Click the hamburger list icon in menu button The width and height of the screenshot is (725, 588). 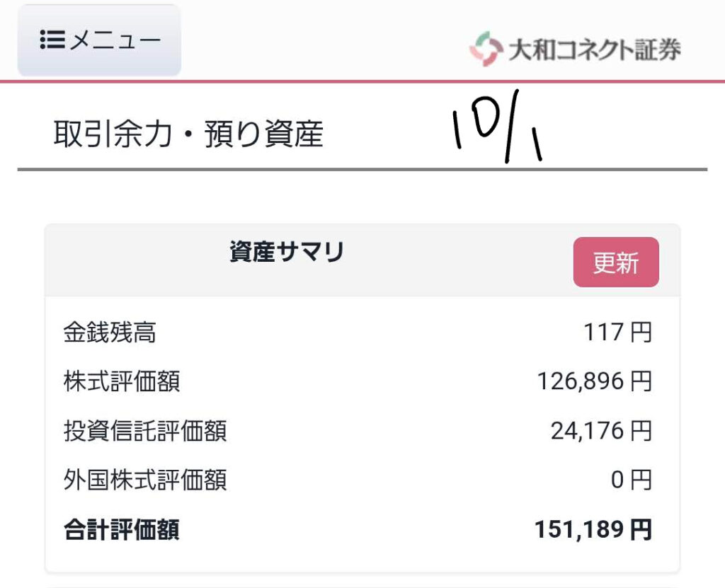52,40
